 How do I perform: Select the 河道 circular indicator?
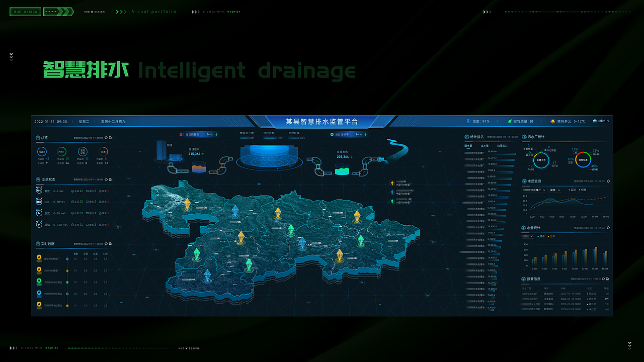(x=103, y=151)
